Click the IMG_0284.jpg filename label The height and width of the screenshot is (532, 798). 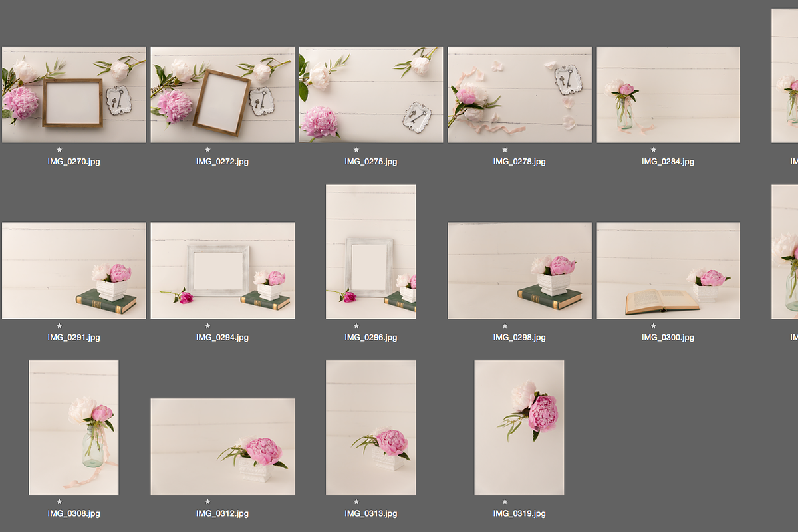(x=668, y=162)
